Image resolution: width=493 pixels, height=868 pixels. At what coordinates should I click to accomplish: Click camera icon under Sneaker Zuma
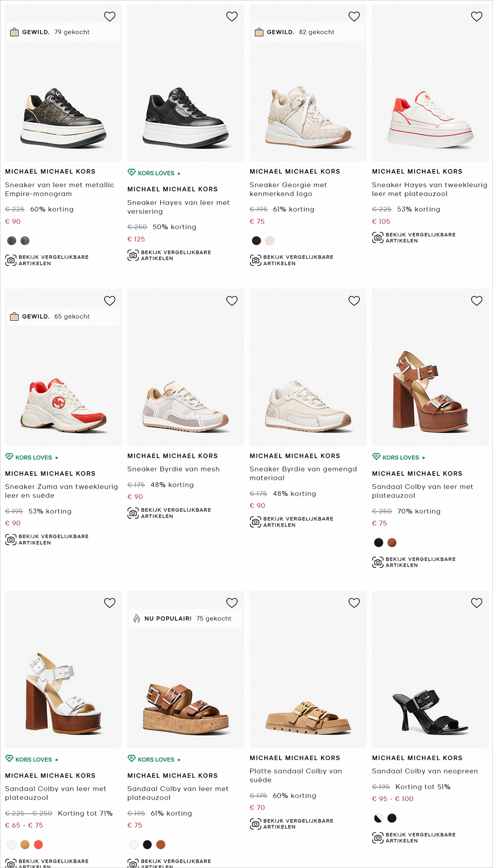[11, 539]
